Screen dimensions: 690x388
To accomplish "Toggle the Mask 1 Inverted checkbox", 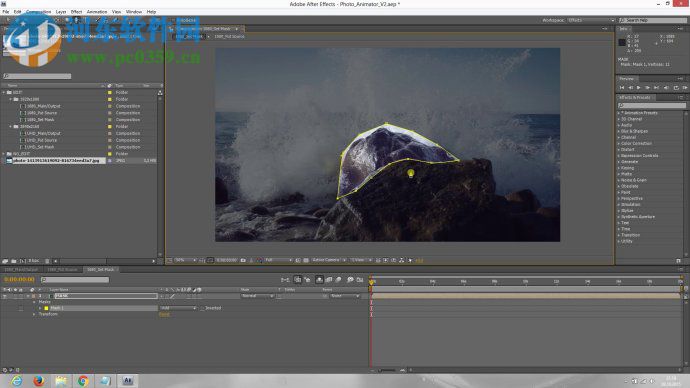I will coord(202,308).
